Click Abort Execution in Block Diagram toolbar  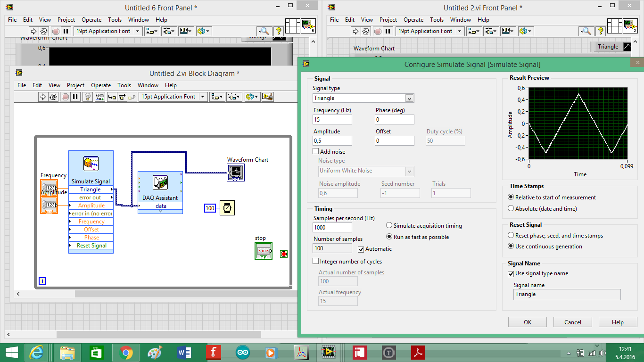tap(65, 97)
